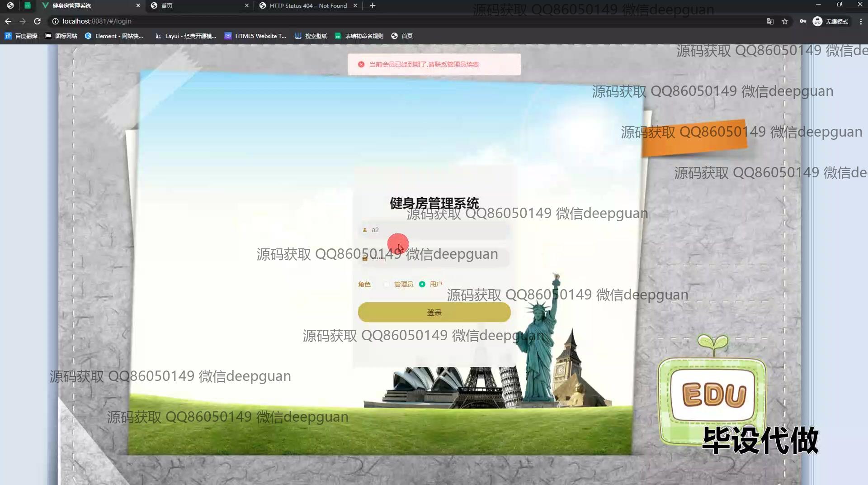This screenshot has width=868, height=485.
Task: Minimize the browser window
Action: (818, 5)
